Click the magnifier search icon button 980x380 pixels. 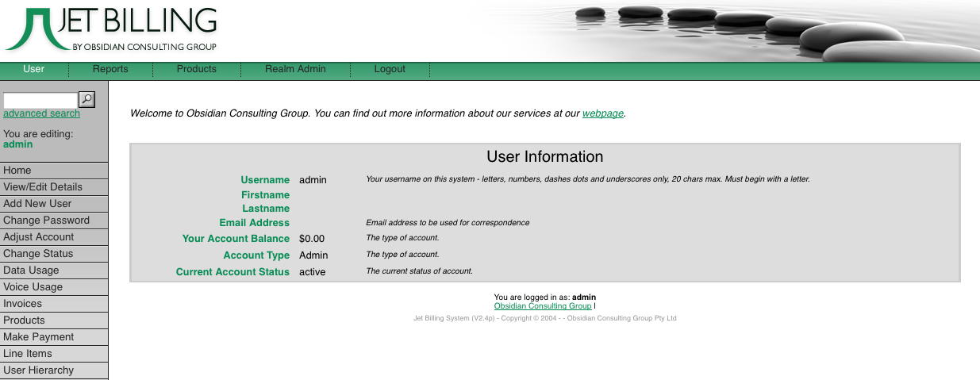[87, 99]
